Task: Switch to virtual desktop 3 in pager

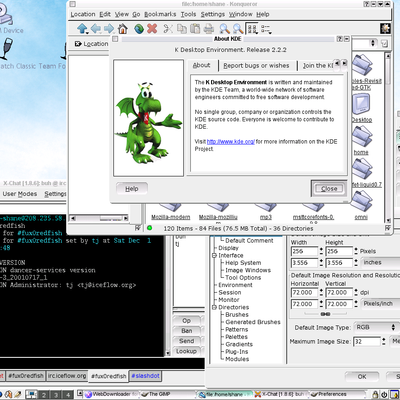Action: coord(56,395)
